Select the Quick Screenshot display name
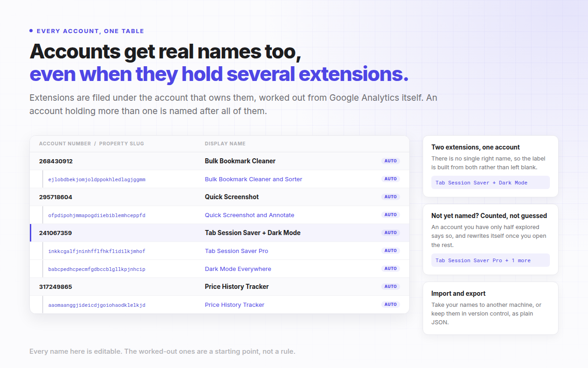 232,197
